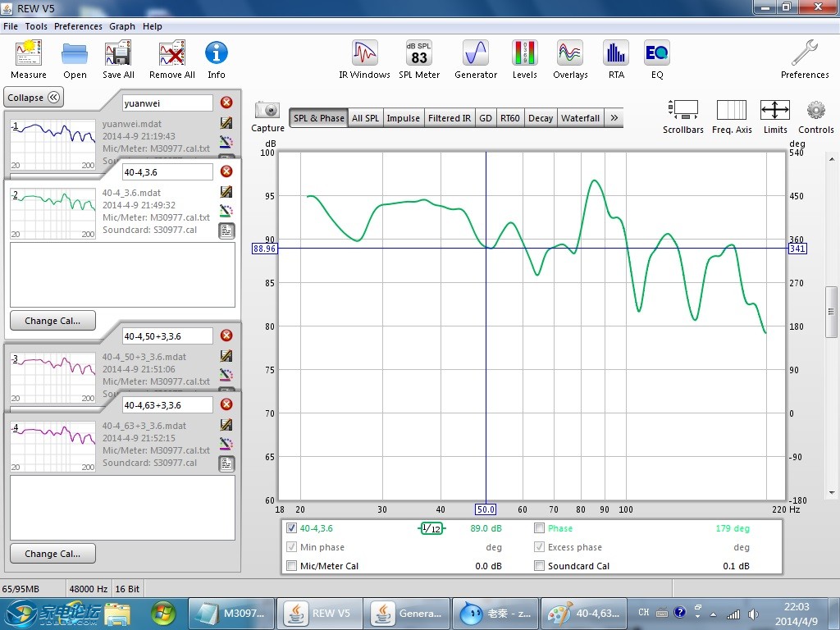Toggle the 40-4,3.6 trace checkbox
This screenshot has width=840, height=630.
click(x=291, y=528)
